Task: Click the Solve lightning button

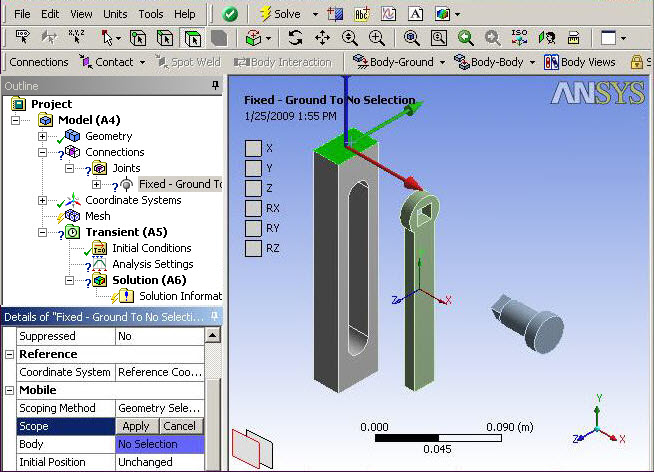Action: click(280, 14)
